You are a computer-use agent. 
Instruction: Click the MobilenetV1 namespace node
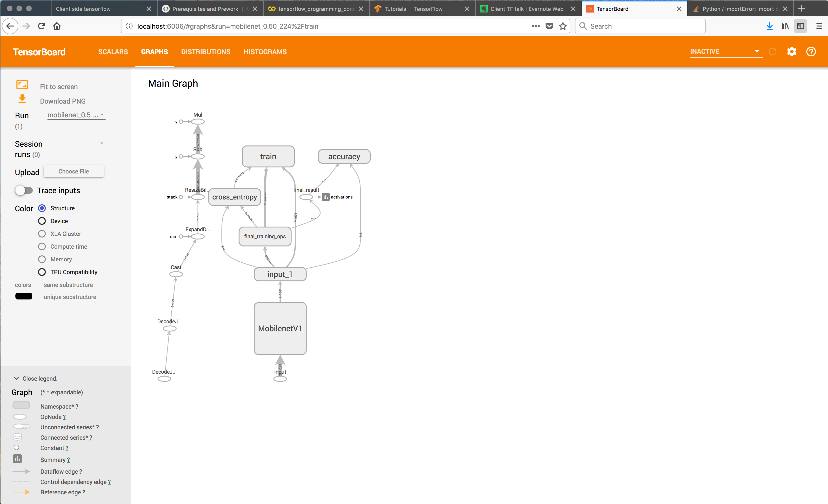pyautogui.click(x=280, y=328)
